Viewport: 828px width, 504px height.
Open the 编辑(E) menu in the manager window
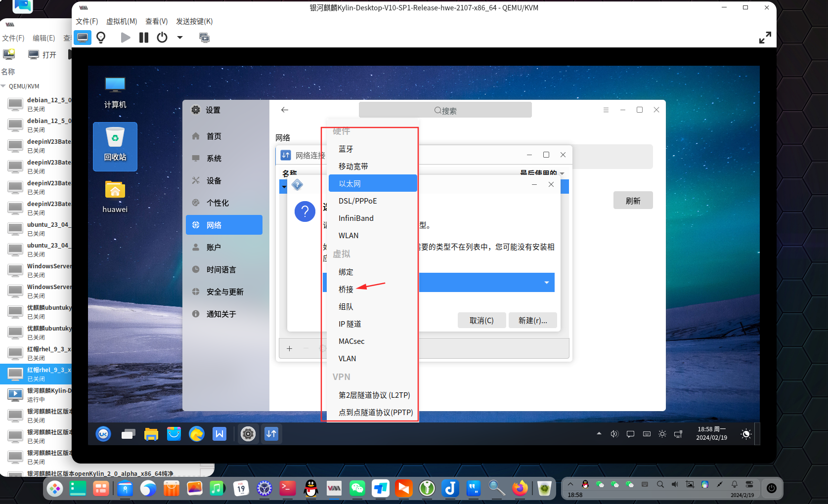pos(44,38)
